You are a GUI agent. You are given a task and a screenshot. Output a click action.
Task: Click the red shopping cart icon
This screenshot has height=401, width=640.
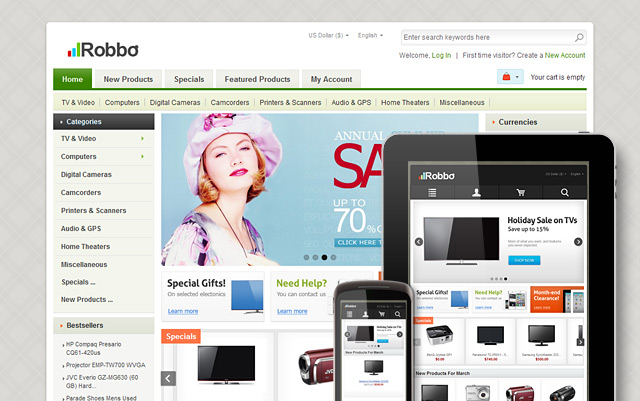[x=506, y=76]
